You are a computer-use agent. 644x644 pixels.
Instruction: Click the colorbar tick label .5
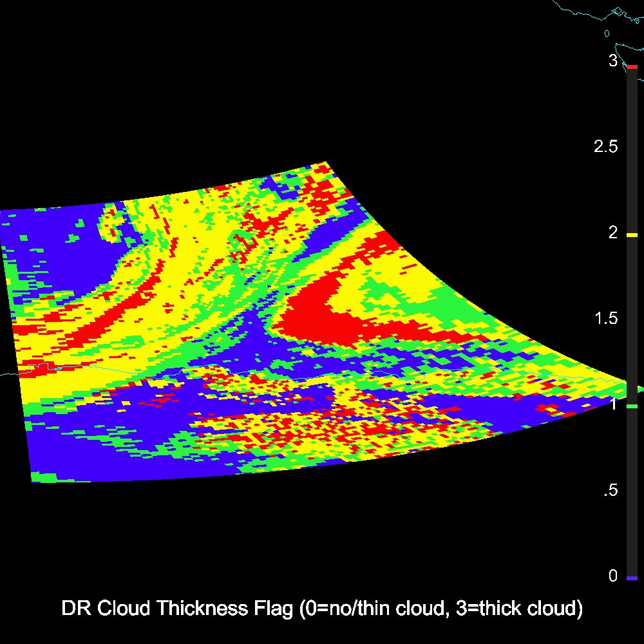(610, 491)
